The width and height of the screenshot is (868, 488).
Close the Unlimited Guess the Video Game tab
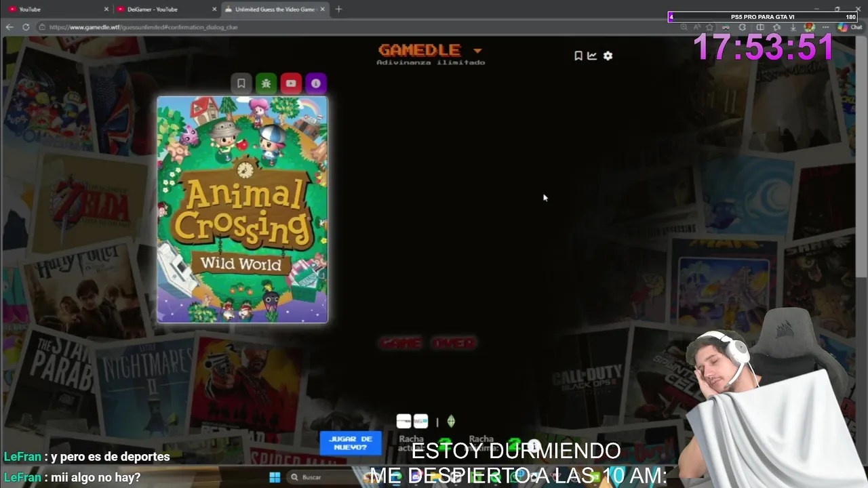point(323,9)
